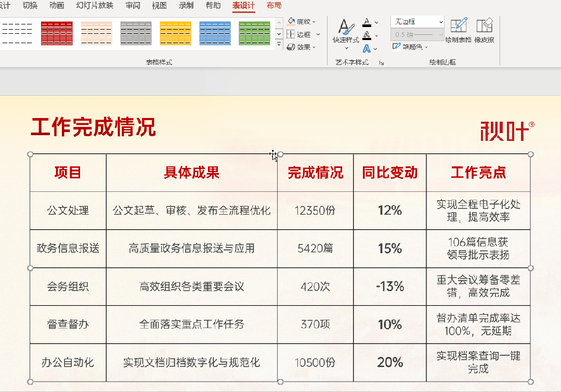Choose the green table style thumbnail
This screenshot has width=561, height=392.
254,33
